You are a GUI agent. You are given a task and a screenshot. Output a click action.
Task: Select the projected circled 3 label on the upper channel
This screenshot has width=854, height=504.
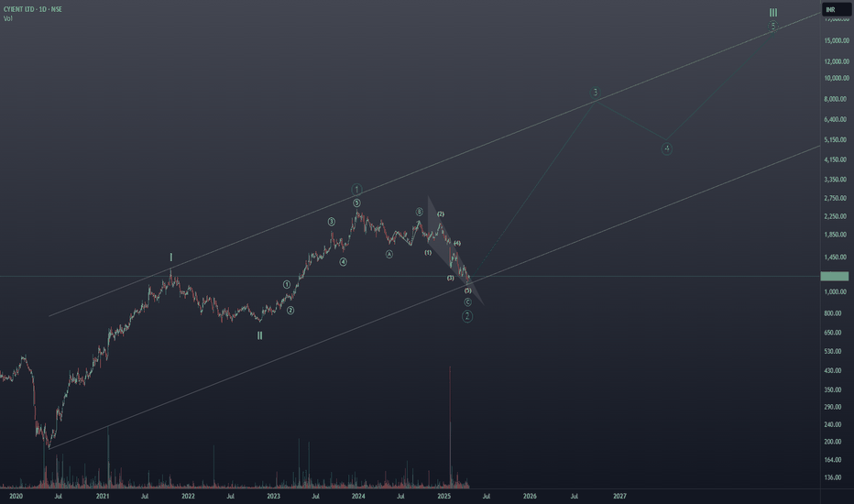596,92
